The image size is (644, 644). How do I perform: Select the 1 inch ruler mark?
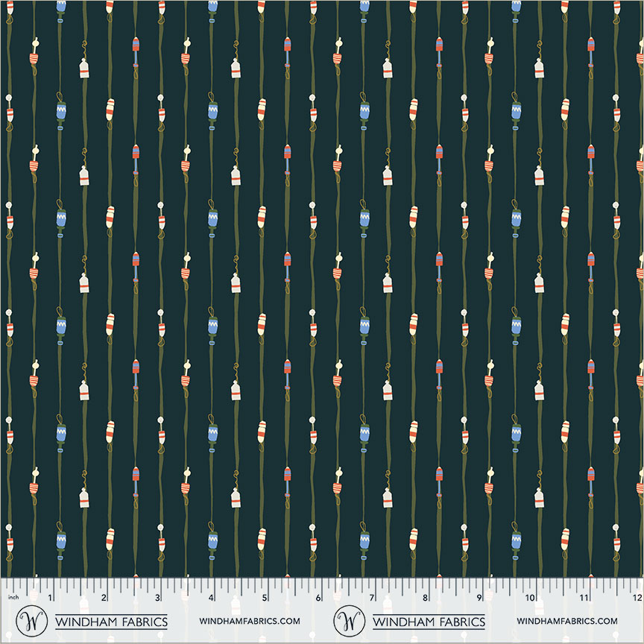[51, 598]
